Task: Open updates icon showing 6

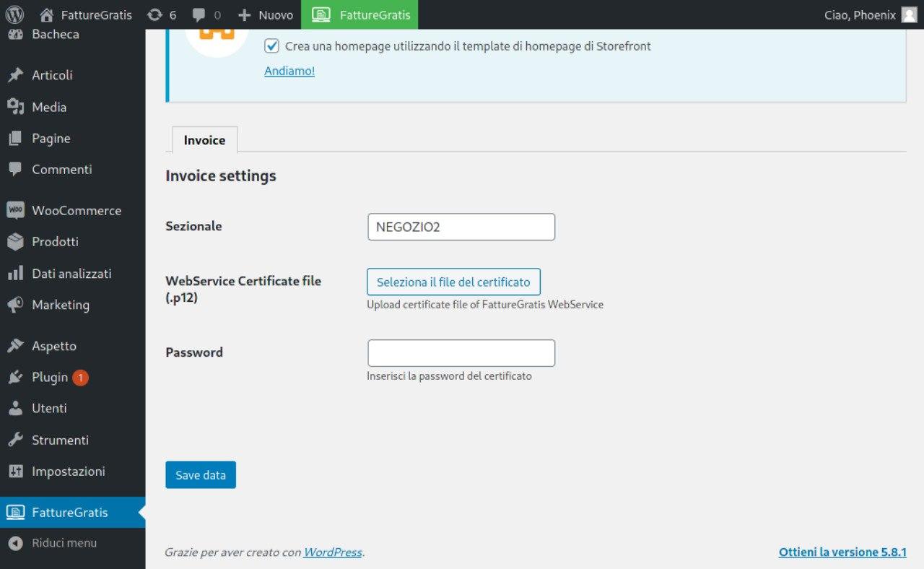Action: (x=154, y=14)
